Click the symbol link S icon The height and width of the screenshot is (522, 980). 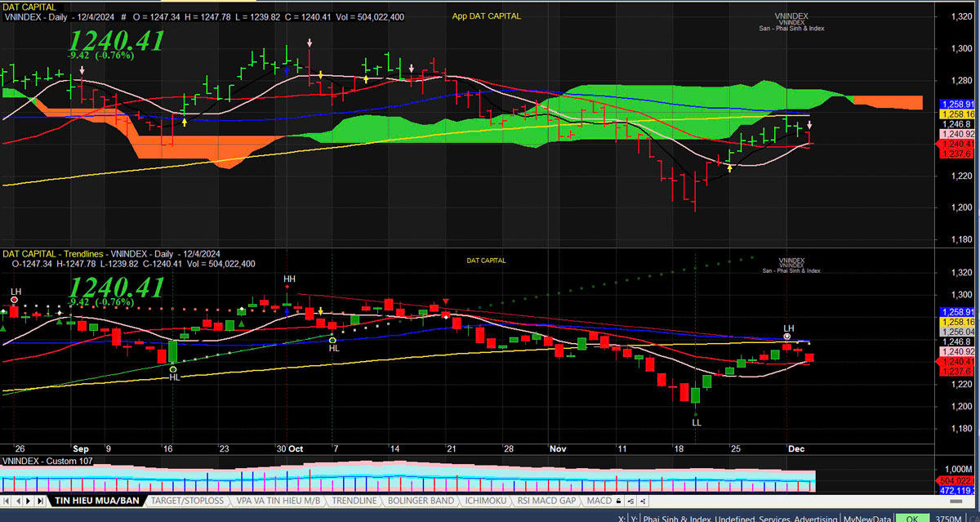pyautogui.click(x=632, y=500)
